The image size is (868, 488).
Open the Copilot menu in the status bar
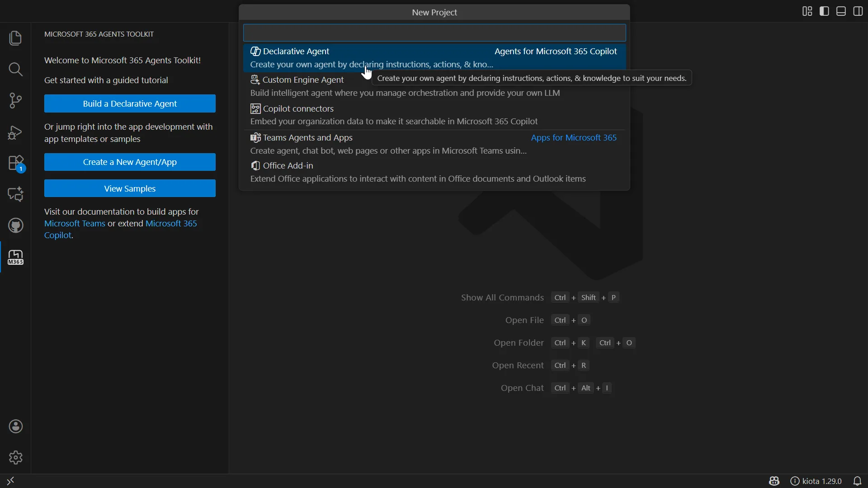click(774, 481)
